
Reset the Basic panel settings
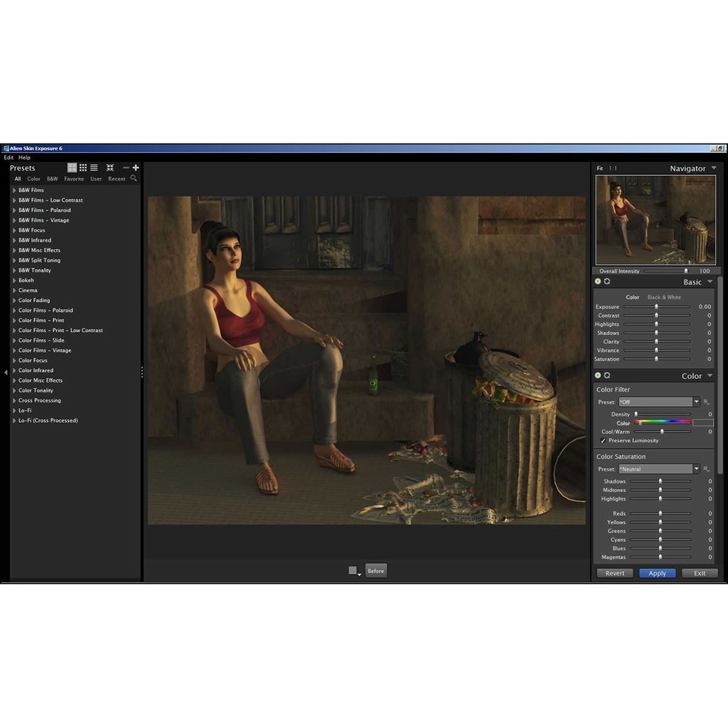pyautogui.click(x=607, y=282)
